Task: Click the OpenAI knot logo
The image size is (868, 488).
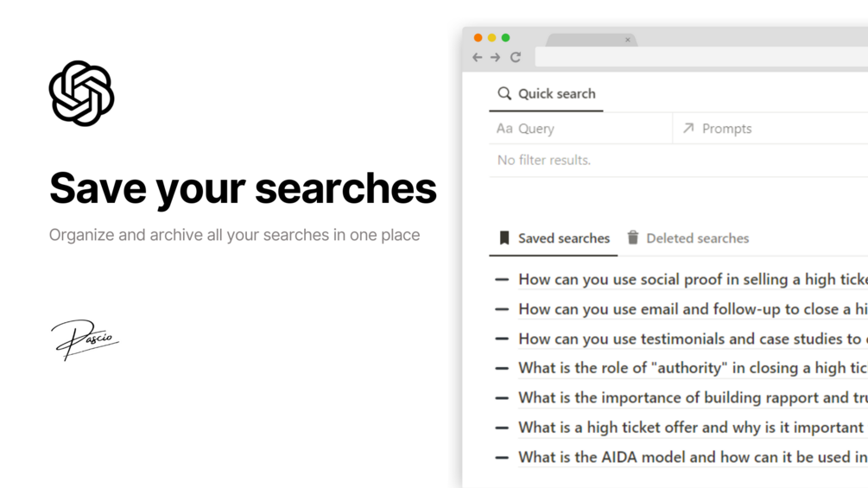Action: pyautogui.click(x=81, y=93)
